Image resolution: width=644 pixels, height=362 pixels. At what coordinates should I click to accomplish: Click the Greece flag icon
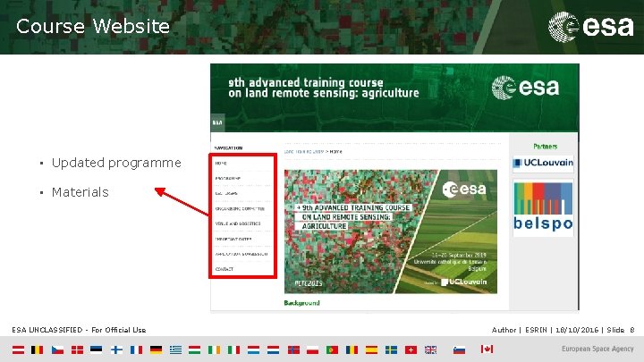click(176, 349)
